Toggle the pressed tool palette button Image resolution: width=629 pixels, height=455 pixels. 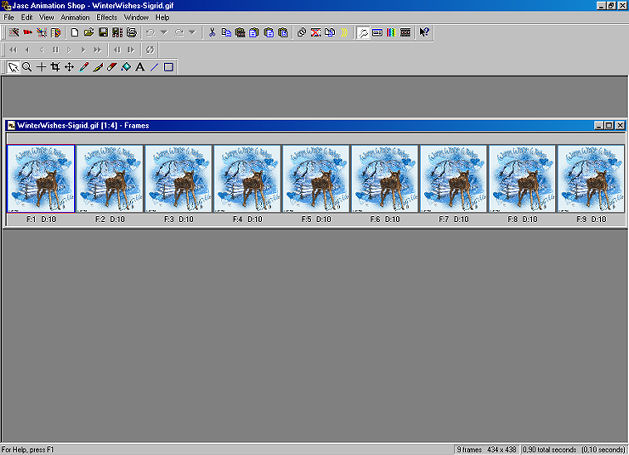pos(363,32)
